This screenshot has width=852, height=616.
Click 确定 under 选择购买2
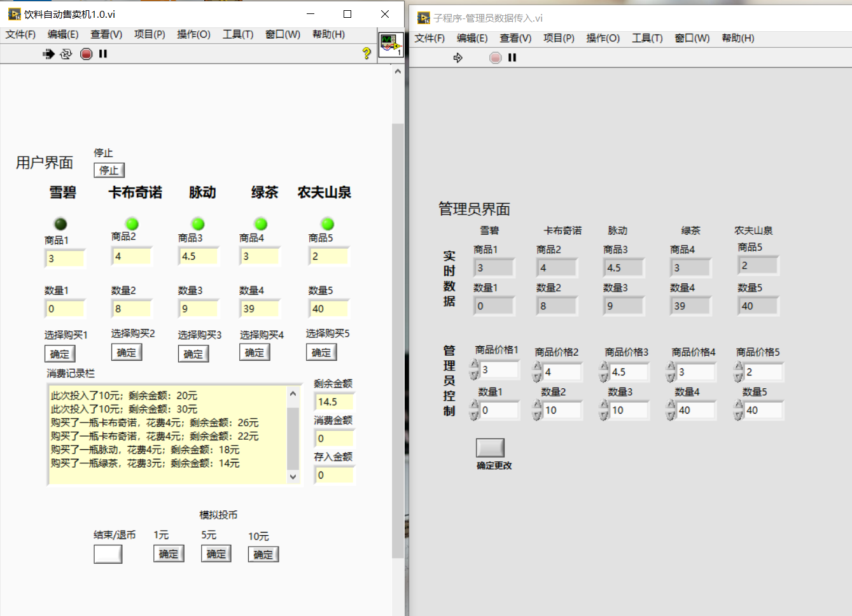pyautogui.click(x=127, y=353)
